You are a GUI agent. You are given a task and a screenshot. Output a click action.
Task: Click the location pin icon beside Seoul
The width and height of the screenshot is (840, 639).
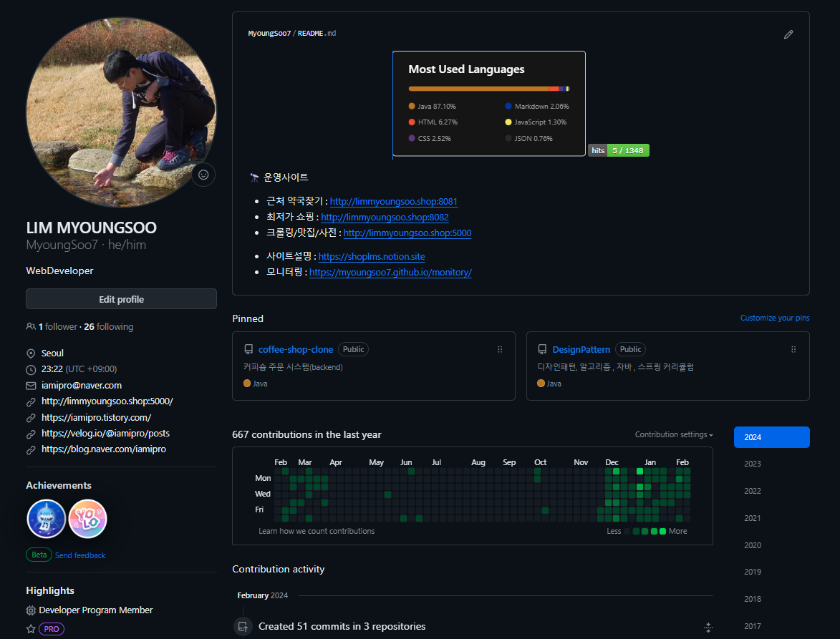pos(31,353)
